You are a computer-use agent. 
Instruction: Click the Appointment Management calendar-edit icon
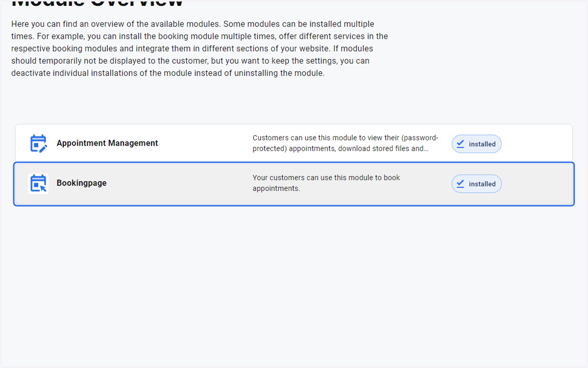click(38, 143)
